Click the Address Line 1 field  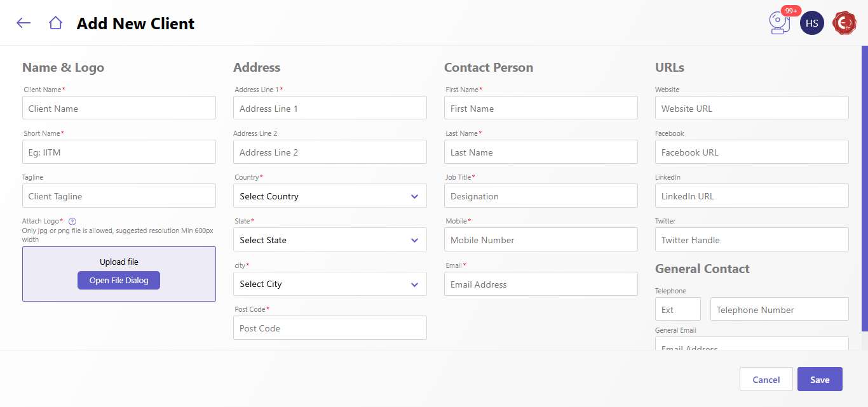[x=330, y=109]
